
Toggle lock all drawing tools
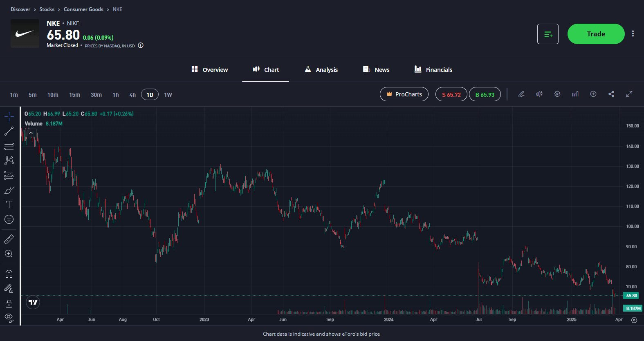tap(9, 303)
